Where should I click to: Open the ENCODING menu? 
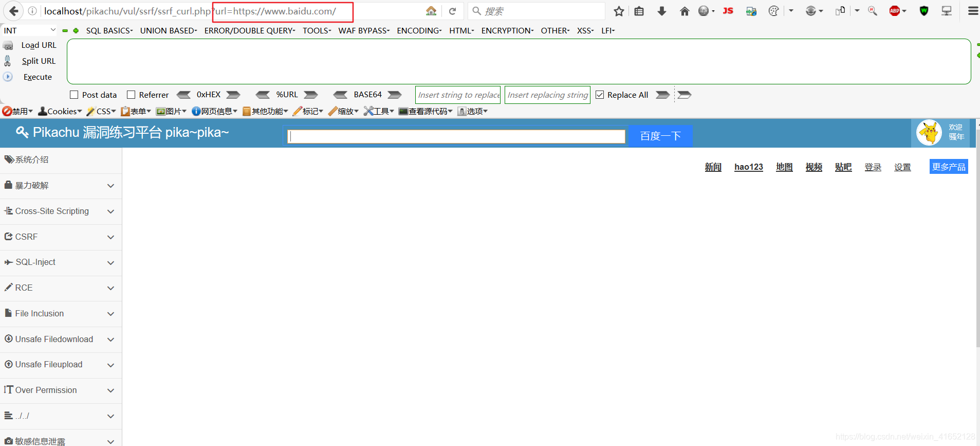(x=419, y=31)
